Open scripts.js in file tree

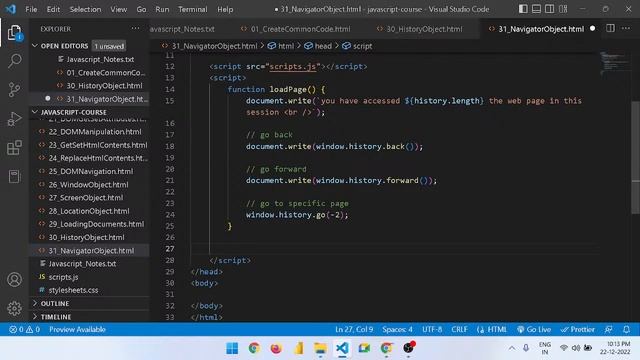[63, 277]
